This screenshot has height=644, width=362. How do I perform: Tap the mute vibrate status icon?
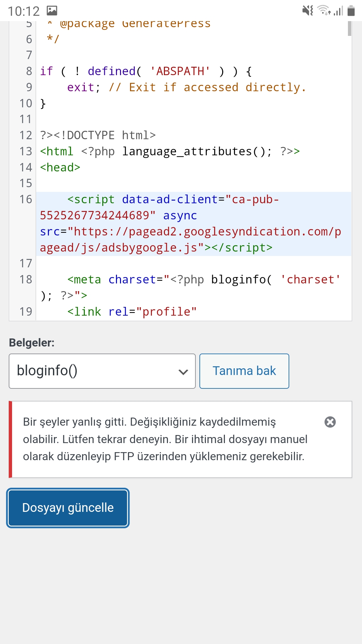308,11
